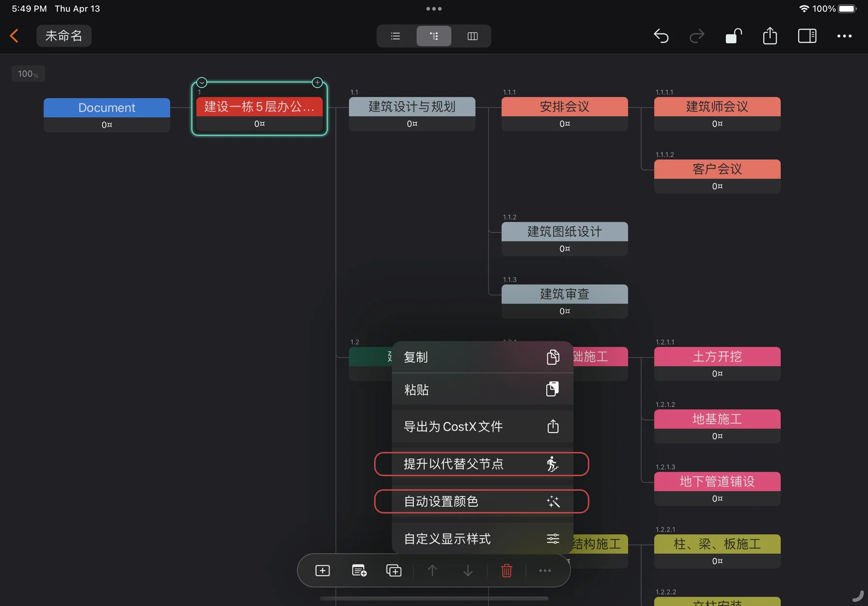Tap the undo icon

click(662, 36)
